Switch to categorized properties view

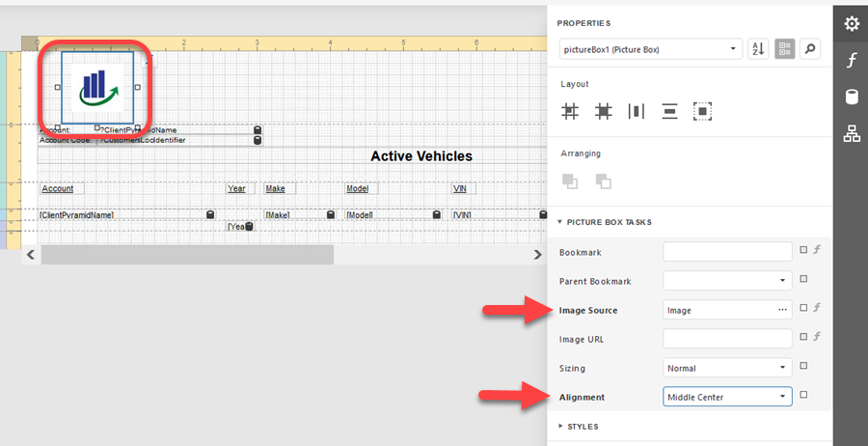(785, 49)
